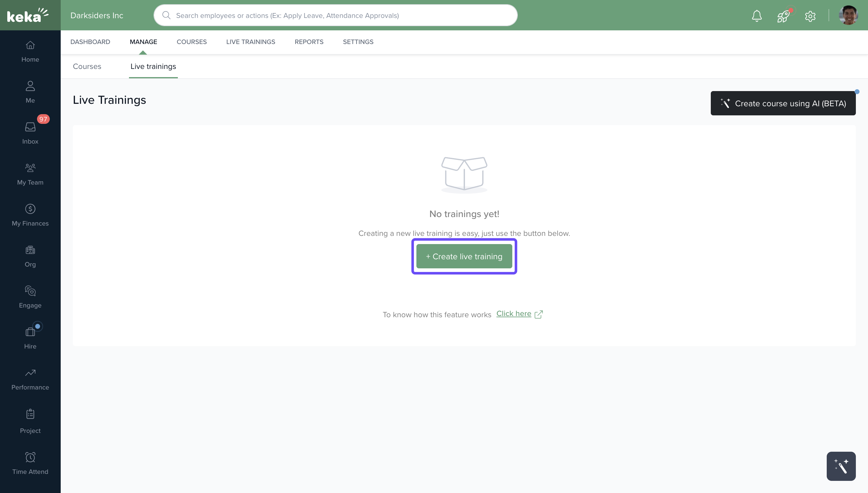Go to the DASHBOARD tab
This screenshot has height=493, width=868.
pos(90,42)
